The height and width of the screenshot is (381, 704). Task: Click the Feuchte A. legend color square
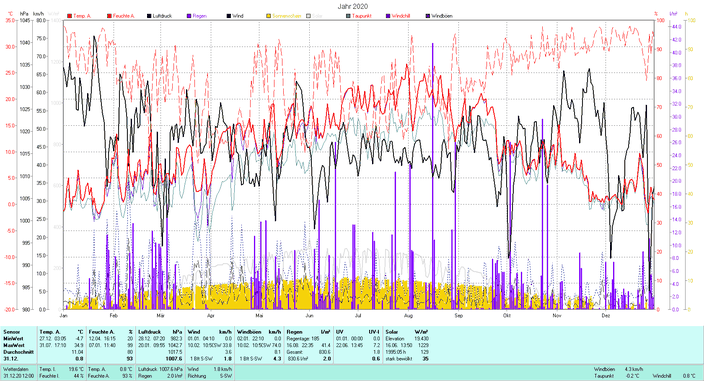coord(109,16)
